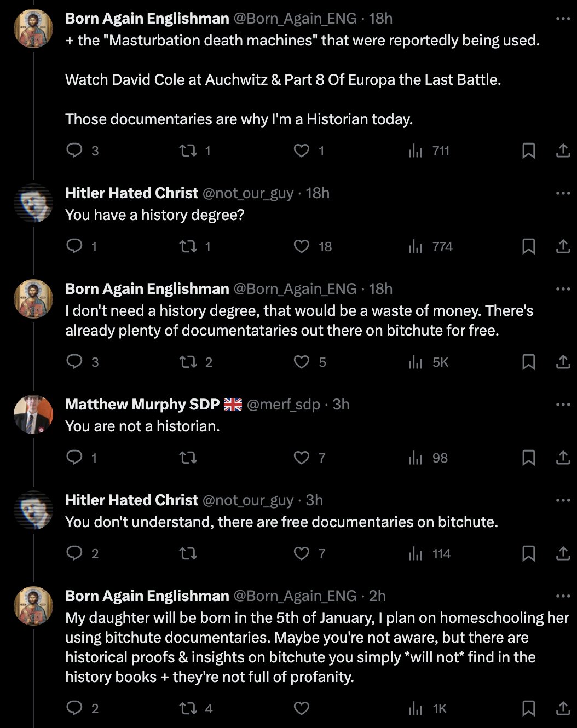Reply to the "You have a history degree?" tweet
This screenshot has height=728, width=577.
pos(74,246)
